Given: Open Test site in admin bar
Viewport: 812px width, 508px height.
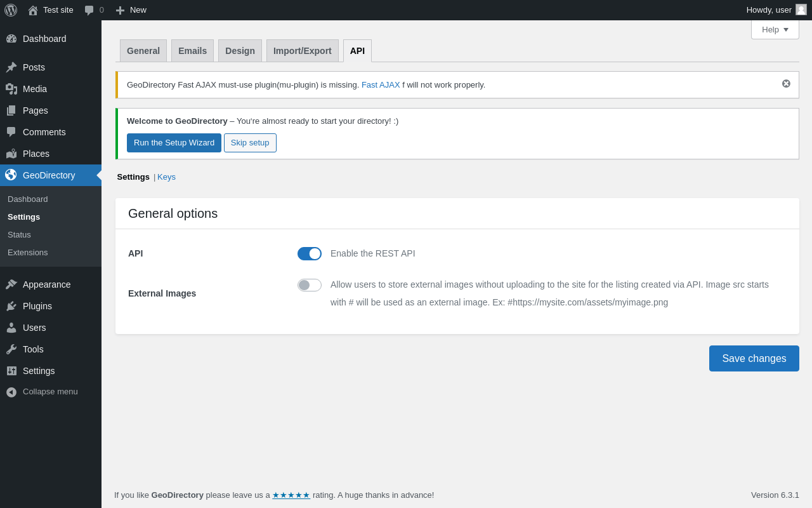Looking at the screenshot, I should pyautogui.click(x=51, y=10).
